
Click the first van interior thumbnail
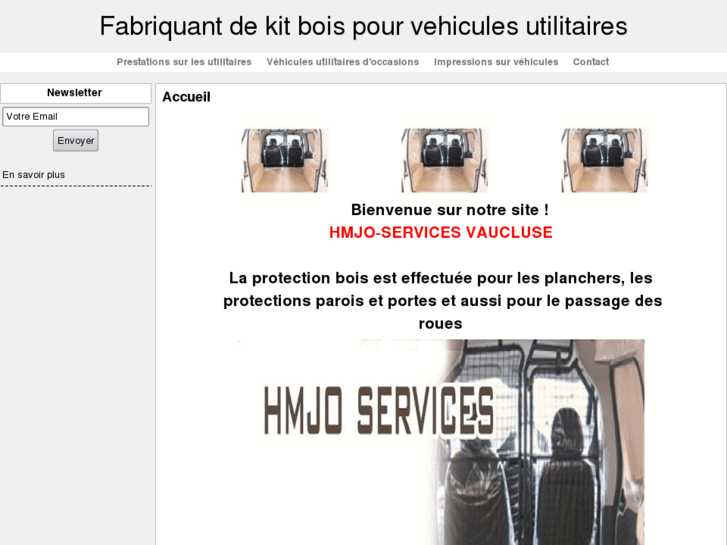[285, 160]
